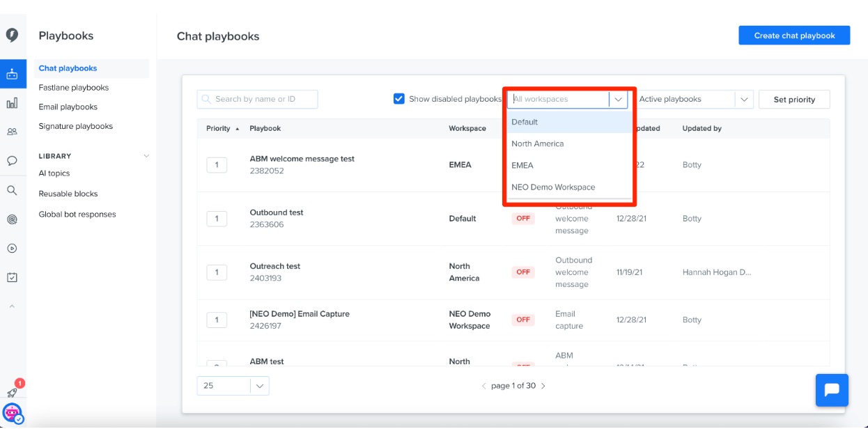Open the blue chat widget bubble
868x429 pixels.
832,390
